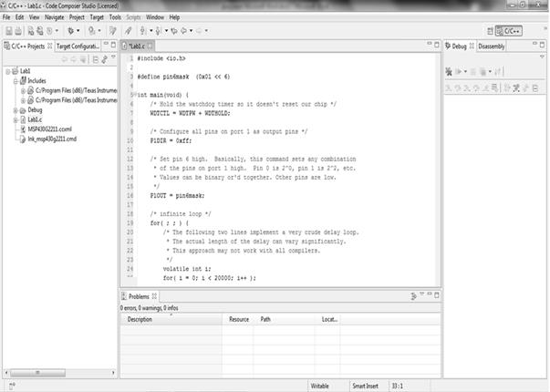550x392 pixels.
Task: Open the File menu
Action: (x=6, y=17)
